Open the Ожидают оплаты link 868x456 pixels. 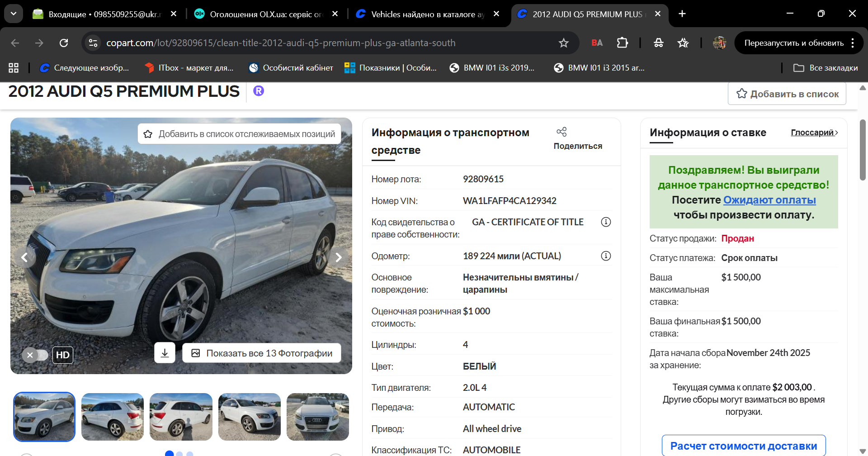(x=769, y=200)
